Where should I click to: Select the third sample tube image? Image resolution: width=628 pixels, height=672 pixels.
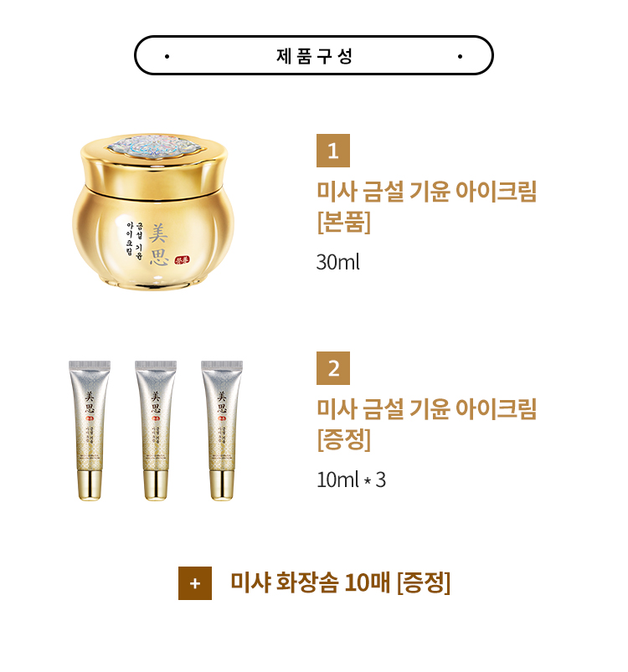[222, 430]
